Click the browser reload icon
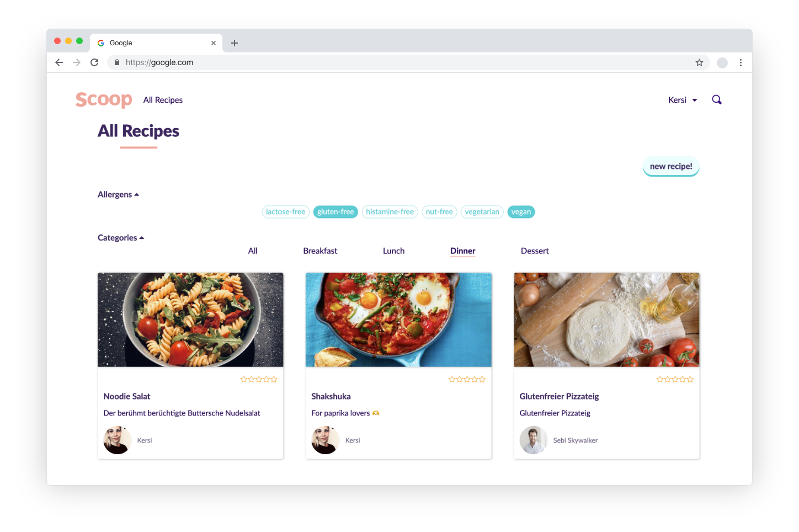The height and width of the screenshot is (532, 799). click(94, 62)
